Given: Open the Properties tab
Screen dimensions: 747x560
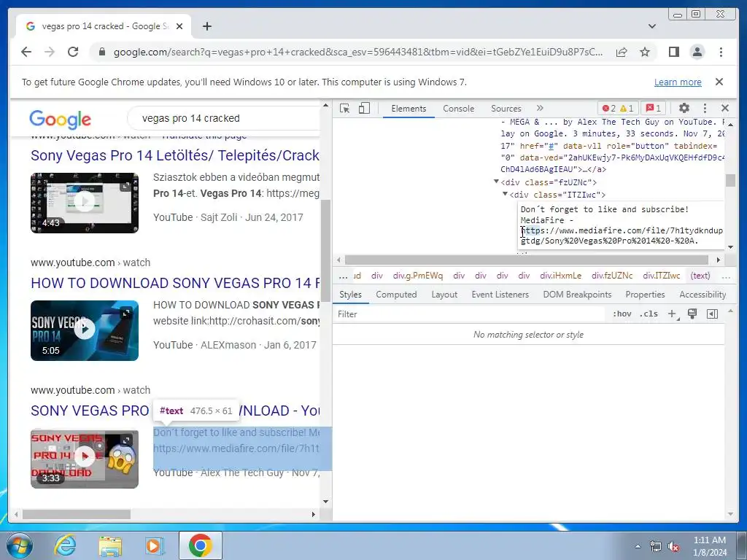Looking at the screenshot, I should coord(645,295).
